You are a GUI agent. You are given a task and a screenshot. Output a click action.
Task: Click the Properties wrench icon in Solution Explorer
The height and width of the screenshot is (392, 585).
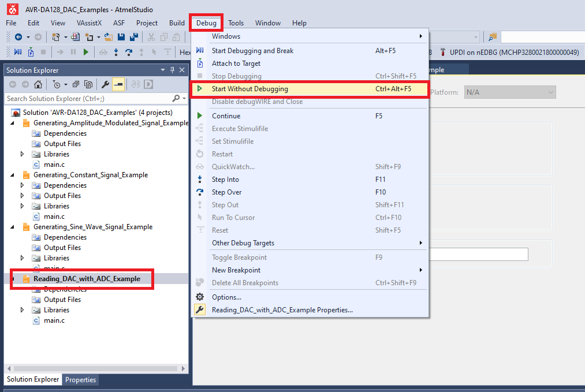point(105,84)
